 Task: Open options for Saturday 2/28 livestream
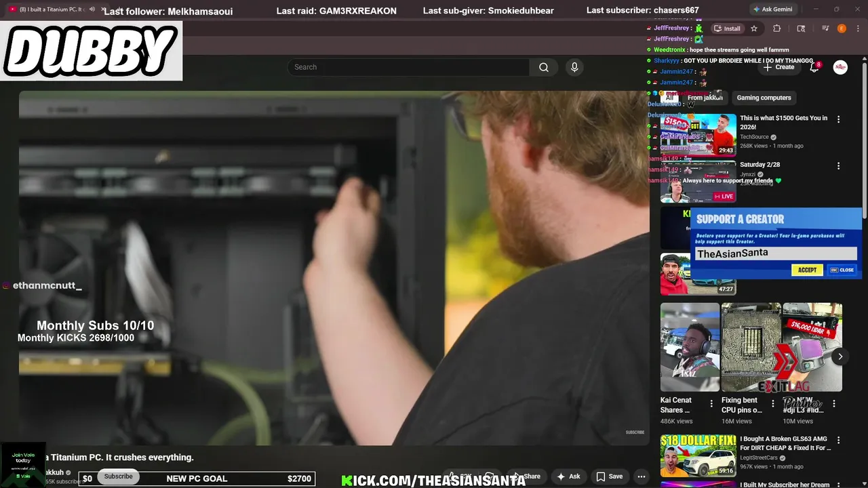pos(838,166)
